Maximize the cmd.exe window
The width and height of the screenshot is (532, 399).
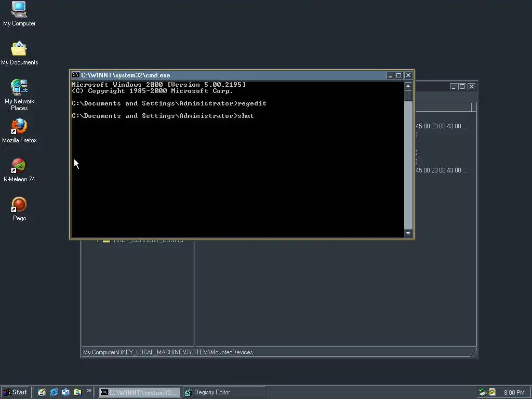coord(398,75)
